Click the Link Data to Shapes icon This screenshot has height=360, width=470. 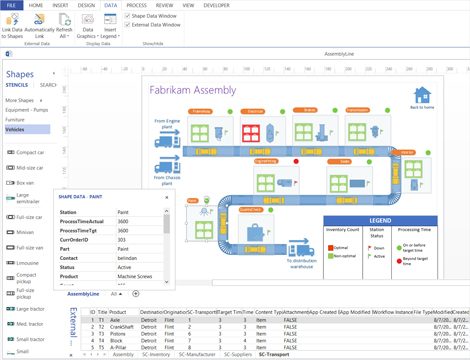12,19
